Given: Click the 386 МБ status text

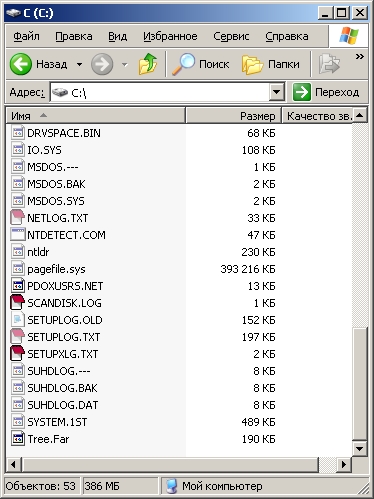Looking at the screenshot, I should tap(102, 486).
